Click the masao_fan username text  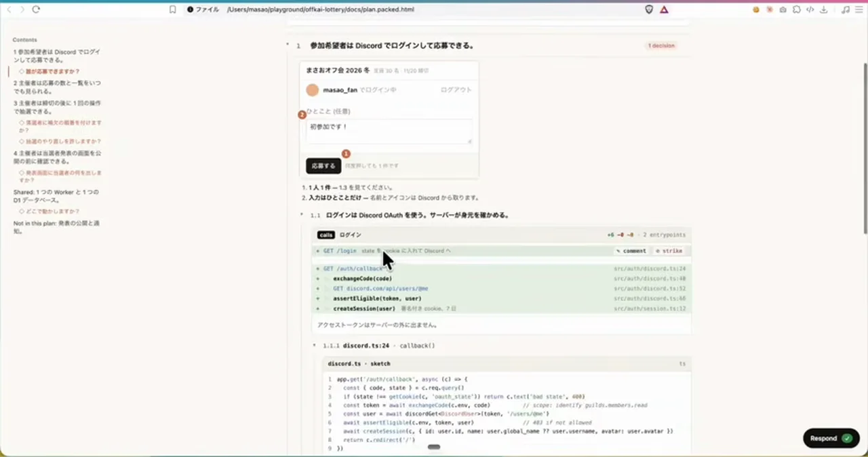tap(340, 90)
